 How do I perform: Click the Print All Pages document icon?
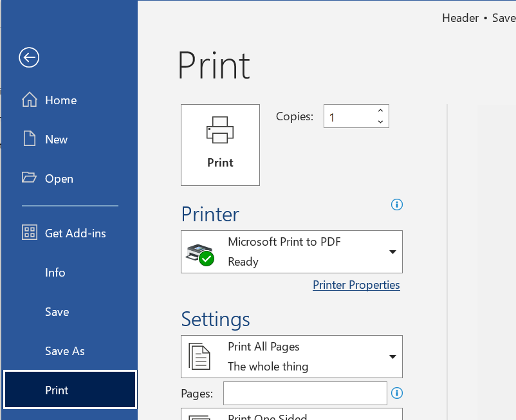(200, 356)
